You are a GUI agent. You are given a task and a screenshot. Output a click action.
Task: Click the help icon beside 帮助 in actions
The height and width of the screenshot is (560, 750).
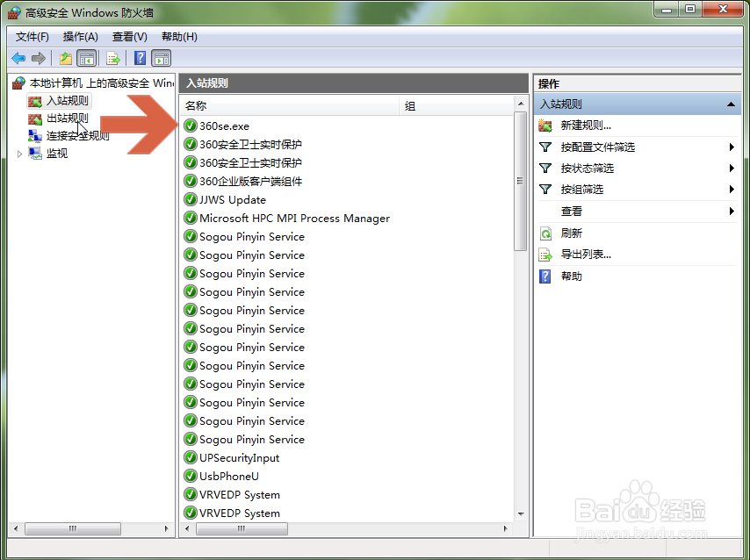[x=545, y=276]
